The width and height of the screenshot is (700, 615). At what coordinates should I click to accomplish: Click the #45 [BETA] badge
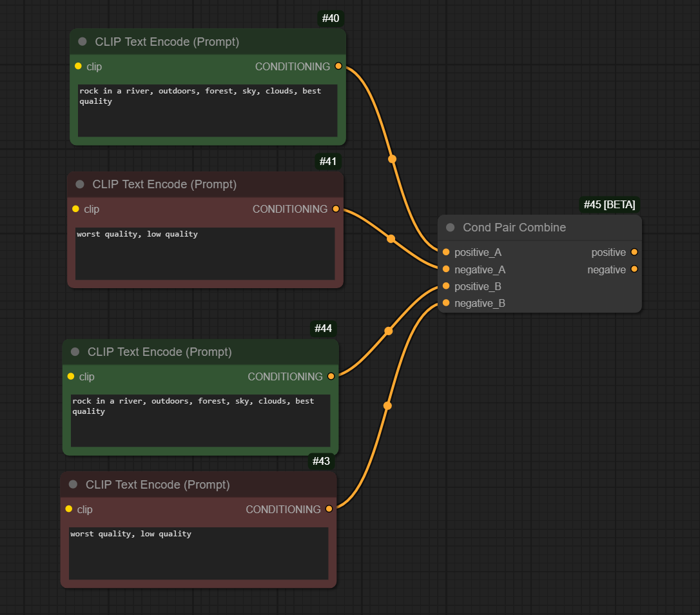609,204
